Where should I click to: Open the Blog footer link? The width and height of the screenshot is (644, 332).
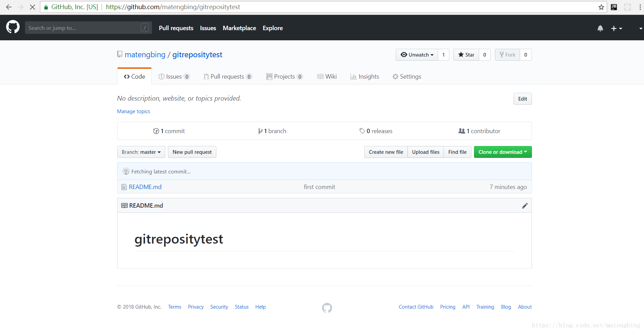click(x=506, y=307)
